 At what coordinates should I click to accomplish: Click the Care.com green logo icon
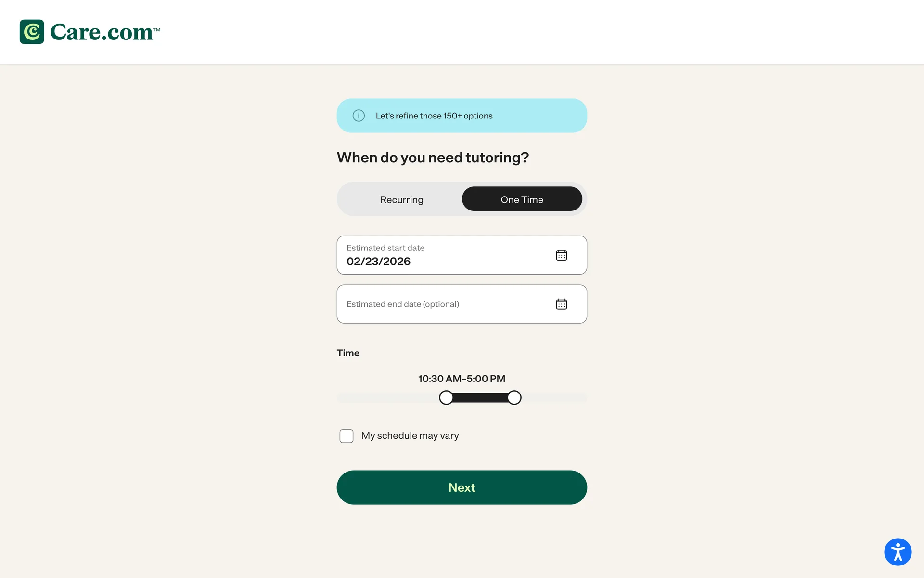pos(32,32)
